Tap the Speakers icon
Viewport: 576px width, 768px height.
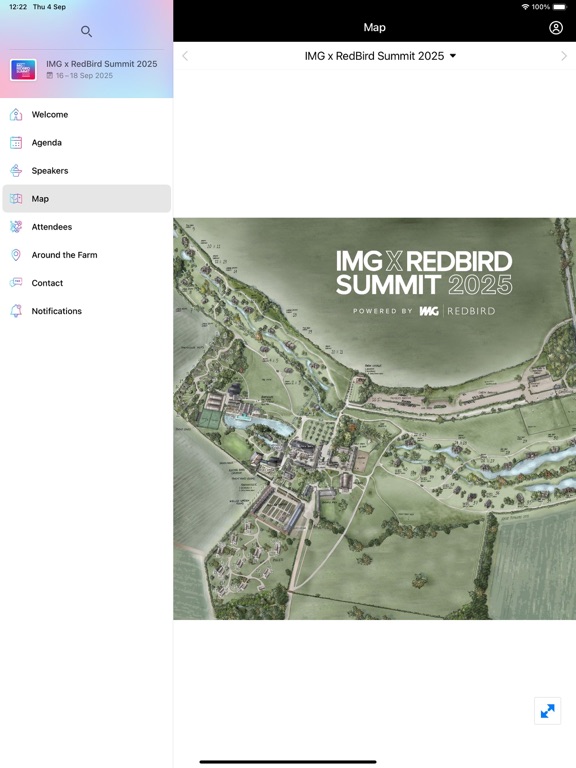point(16,170)
